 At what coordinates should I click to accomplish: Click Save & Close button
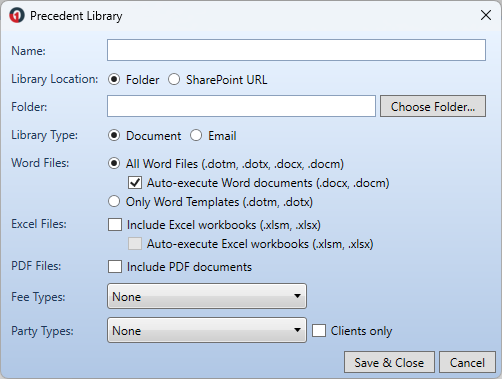click(389, 362)
